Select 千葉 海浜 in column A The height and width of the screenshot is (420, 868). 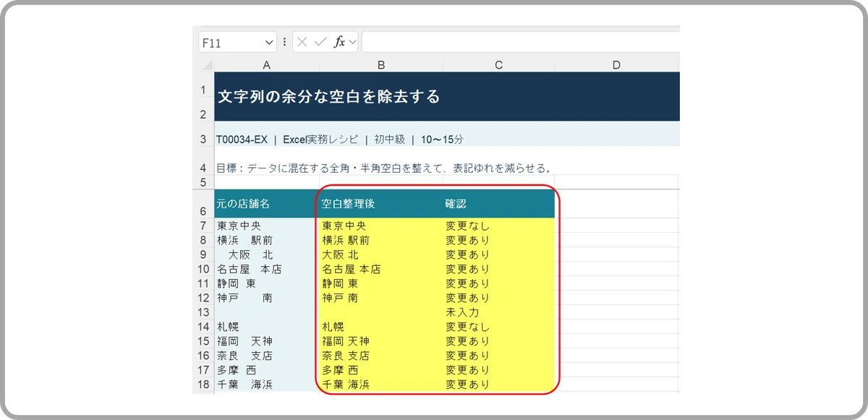click(x=266, y=385)
